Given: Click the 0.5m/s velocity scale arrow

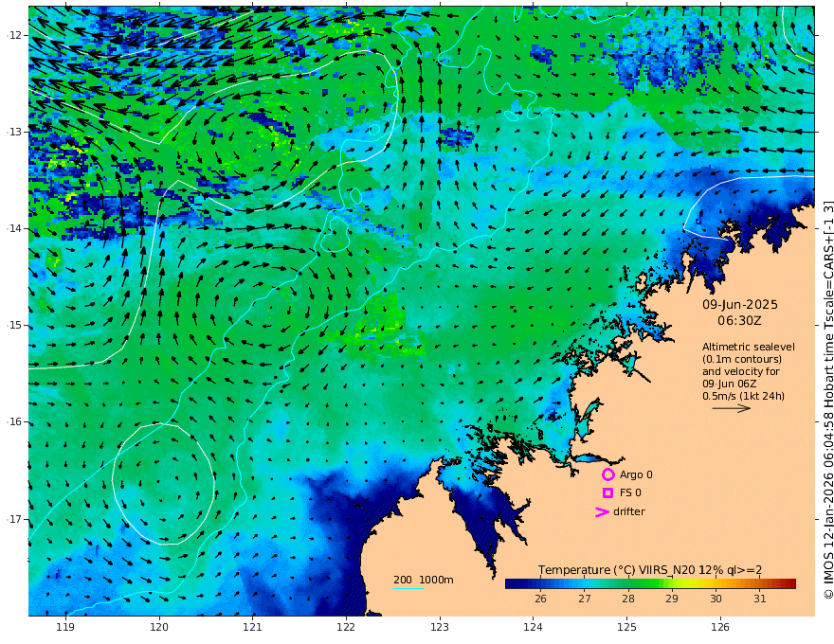Looking at the screenshot, I should (x=732, y=408).
